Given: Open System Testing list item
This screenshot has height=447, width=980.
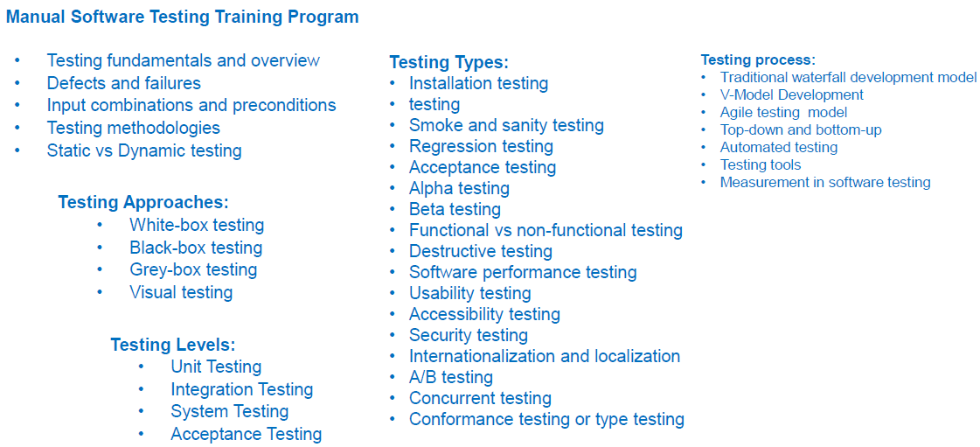Looking at the screenshot, I should (x=229, y=411).
